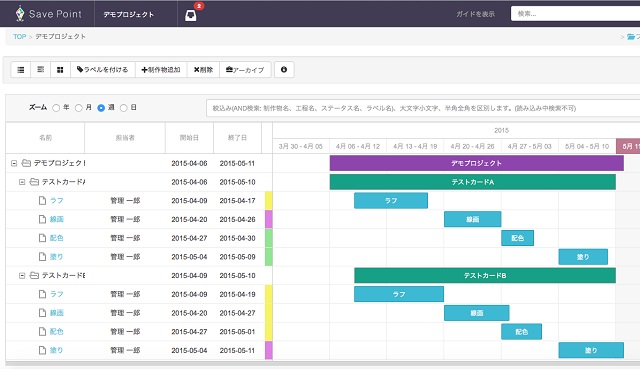The width and height of the screenshot is (640, 369).
Task: Click the デモプロジェクト folder icon
Action: 26,163
